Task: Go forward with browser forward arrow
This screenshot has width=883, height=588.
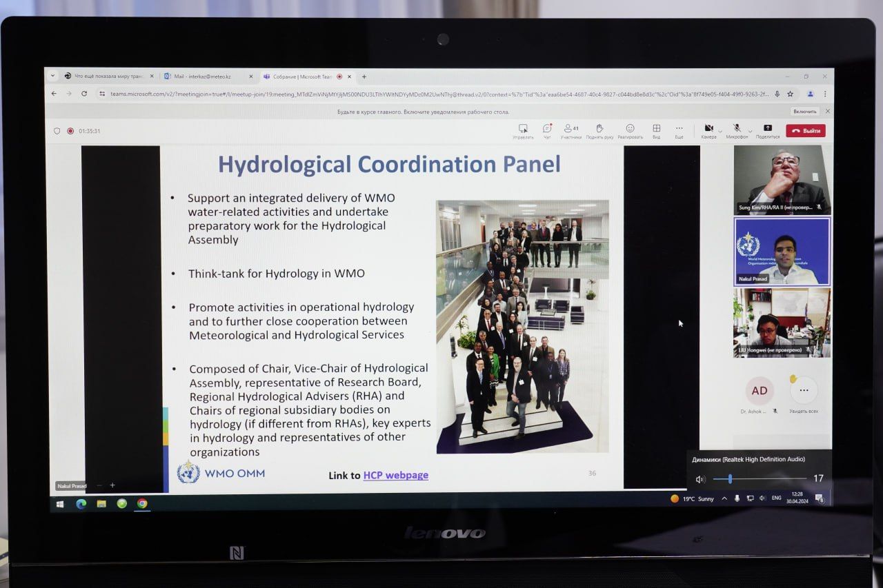Action: 69,94
